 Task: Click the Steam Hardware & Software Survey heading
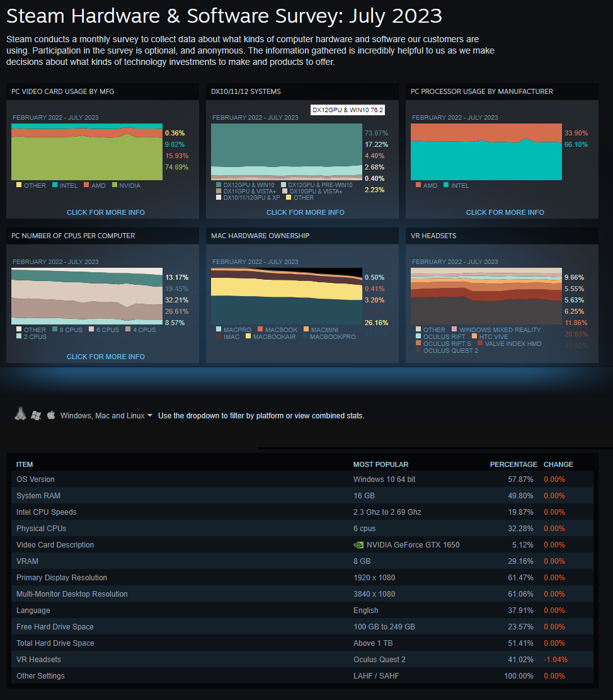click(224, 16)
